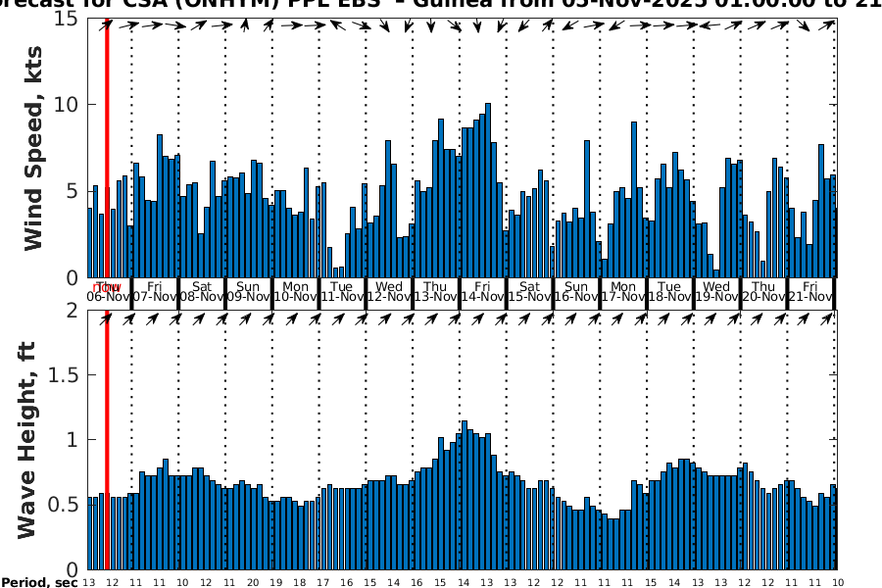Click the red now line in Wave Height chart
Image resolution: width=882 pixels, height=588 pixels.
point(106,441)
